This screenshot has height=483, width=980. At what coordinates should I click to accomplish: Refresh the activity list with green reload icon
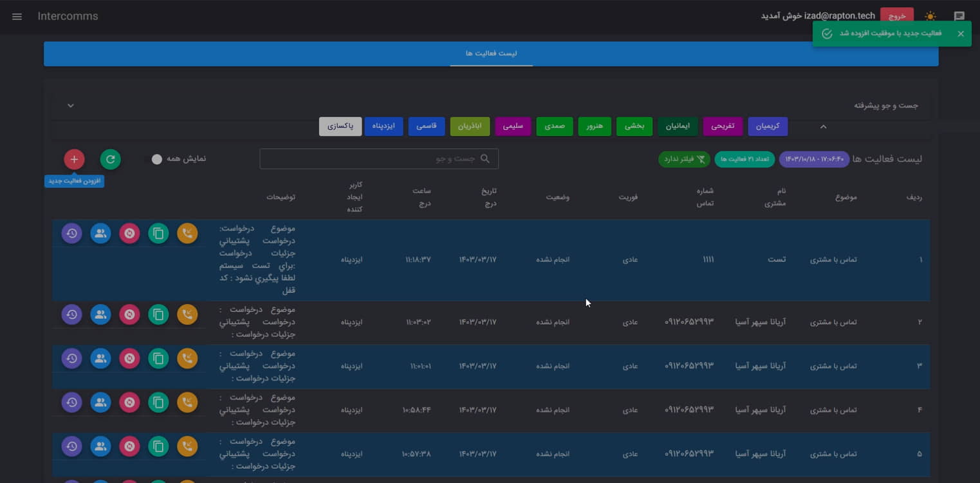click(x=110, y=159)
